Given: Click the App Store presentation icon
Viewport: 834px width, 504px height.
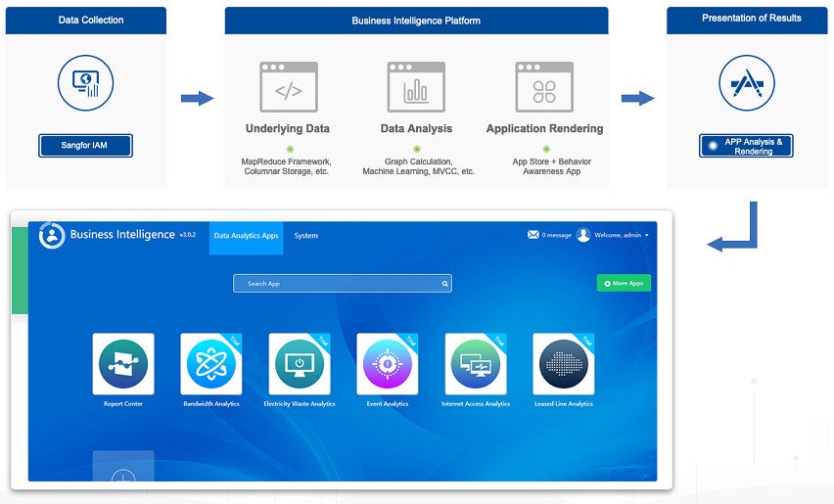Looking at the screenshot, I should (747, 83).
